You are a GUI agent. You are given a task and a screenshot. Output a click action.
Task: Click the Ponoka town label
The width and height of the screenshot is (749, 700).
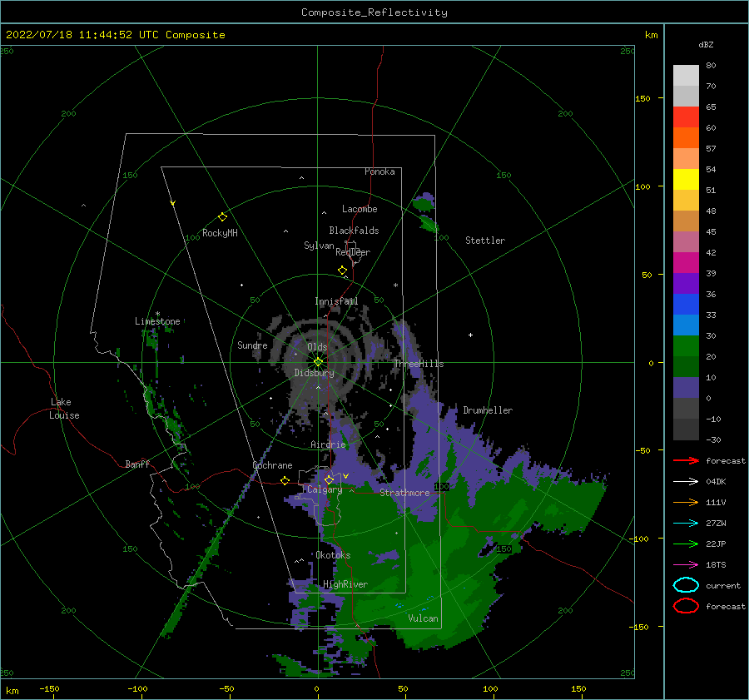coord(379,171)
